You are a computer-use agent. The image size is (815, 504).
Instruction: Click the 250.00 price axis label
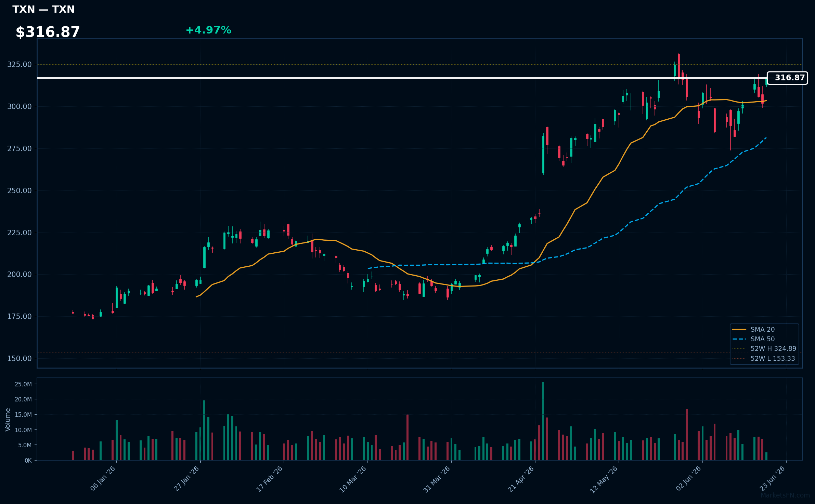pyautogui.click(x=20, y=190)
